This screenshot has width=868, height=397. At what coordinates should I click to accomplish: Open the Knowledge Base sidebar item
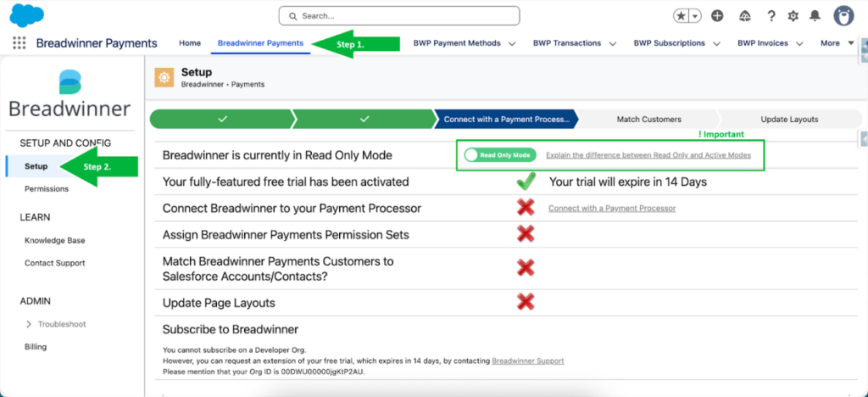(55, 240)
